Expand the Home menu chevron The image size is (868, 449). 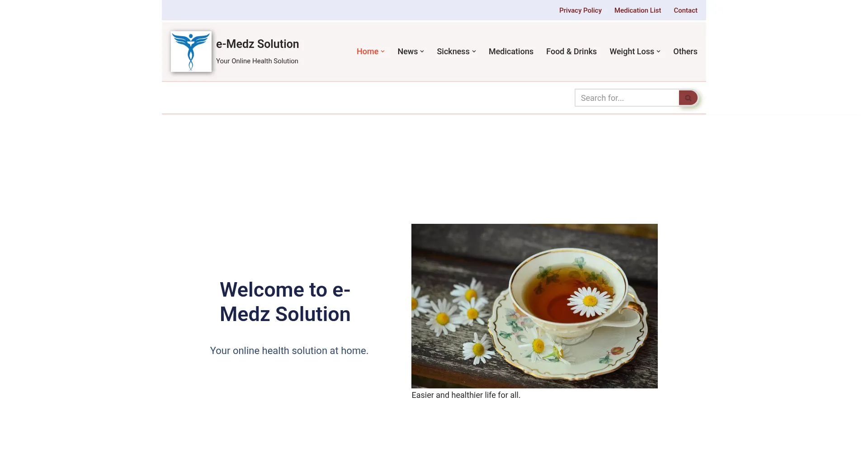(383, 52)
